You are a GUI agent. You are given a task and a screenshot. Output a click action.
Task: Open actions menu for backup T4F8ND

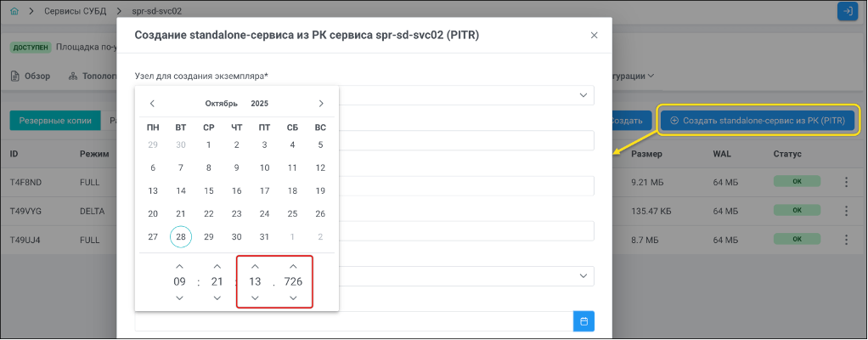pos(845,182)
